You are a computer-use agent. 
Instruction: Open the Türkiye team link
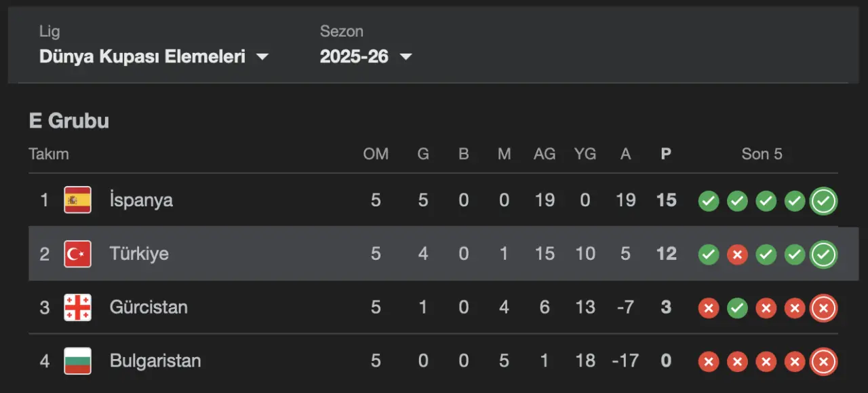[139, 254]
